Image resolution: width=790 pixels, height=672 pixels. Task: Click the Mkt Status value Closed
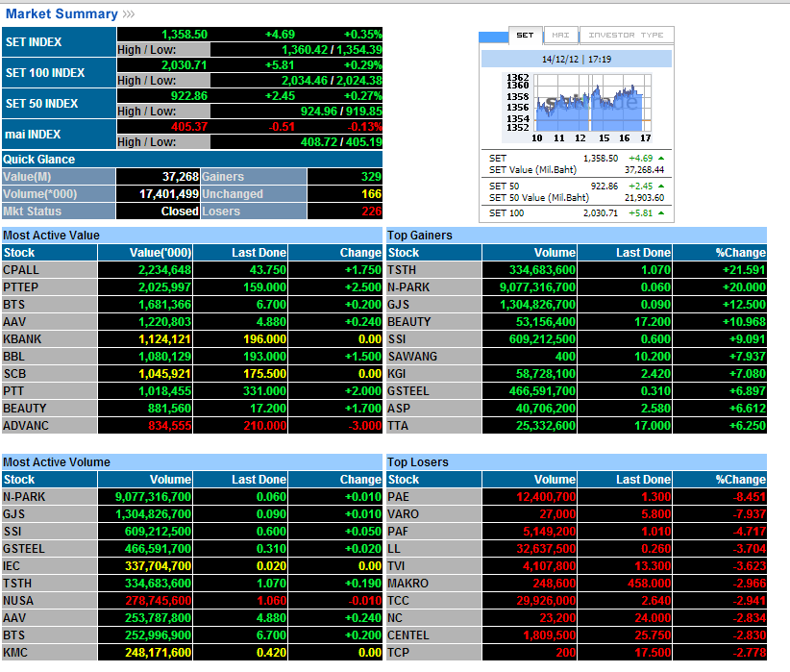point(180,212)
